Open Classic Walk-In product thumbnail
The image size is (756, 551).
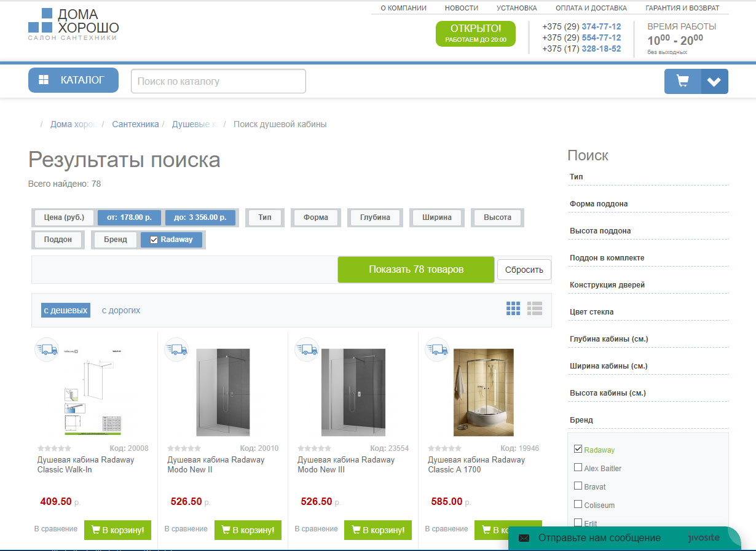point(94,392)
